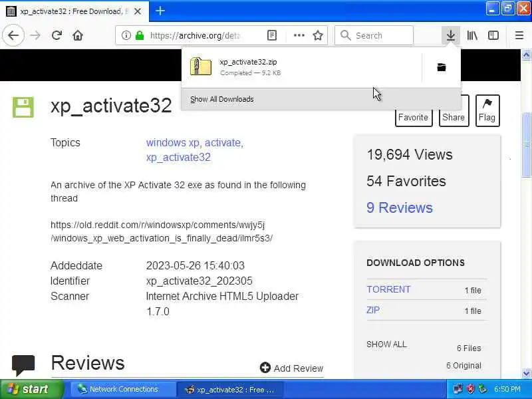
Task: Open containing folder for xp_activate32.zip
Action: pyautogui.click(x=442, y=67)
